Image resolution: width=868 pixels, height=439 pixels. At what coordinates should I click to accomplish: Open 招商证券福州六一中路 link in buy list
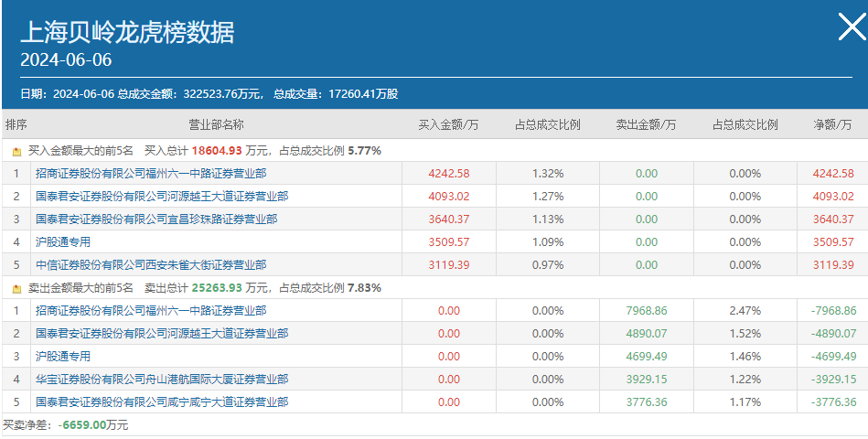151,173
